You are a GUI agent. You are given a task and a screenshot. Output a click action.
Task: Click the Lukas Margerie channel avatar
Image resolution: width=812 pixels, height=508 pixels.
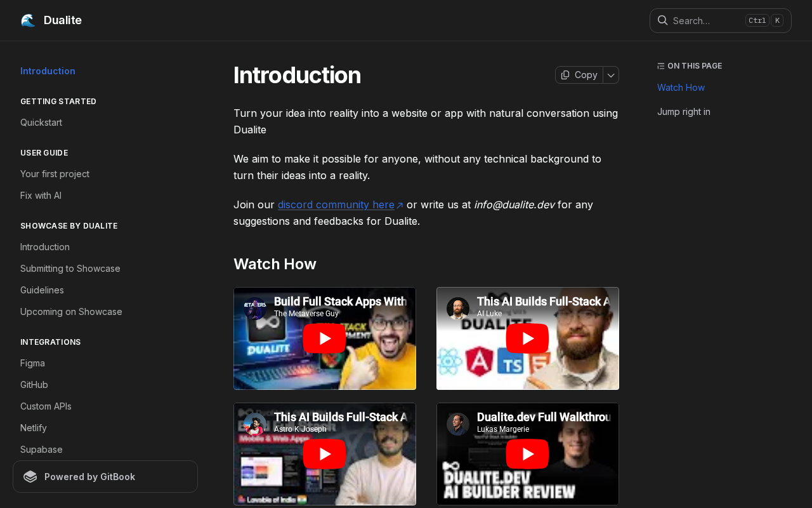coord(458,424)
